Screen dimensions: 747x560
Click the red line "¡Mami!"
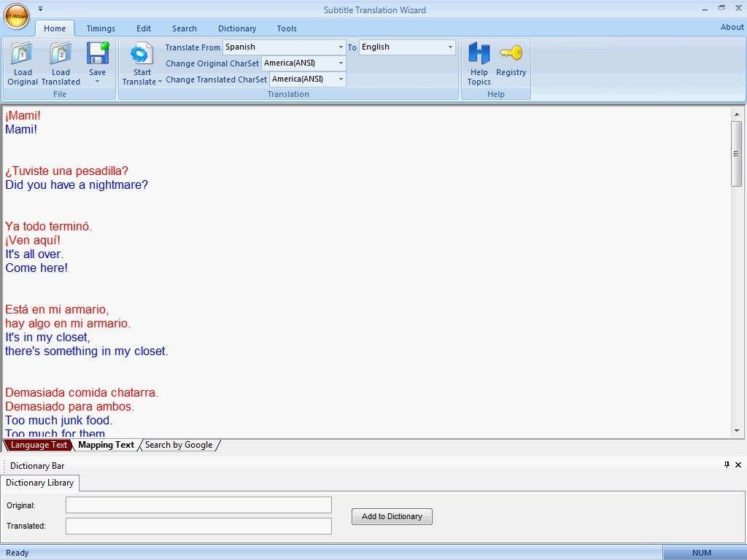coord(23,116)
